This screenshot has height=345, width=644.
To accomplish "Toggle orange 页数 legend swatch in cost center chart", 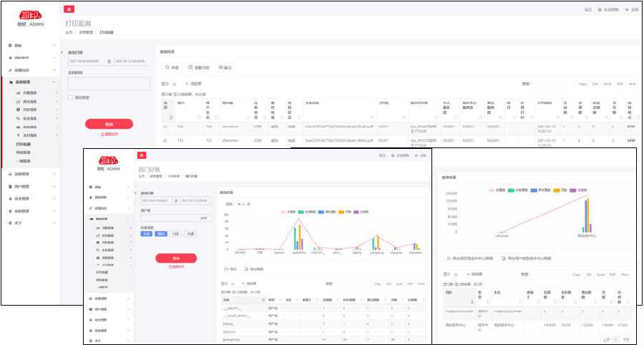I will [x=557, y=190].
